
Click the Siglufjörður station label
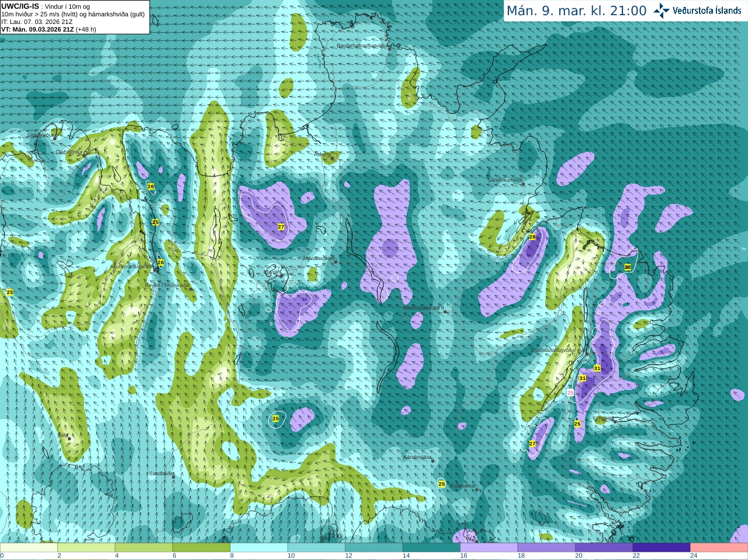[x=40, y=135]
